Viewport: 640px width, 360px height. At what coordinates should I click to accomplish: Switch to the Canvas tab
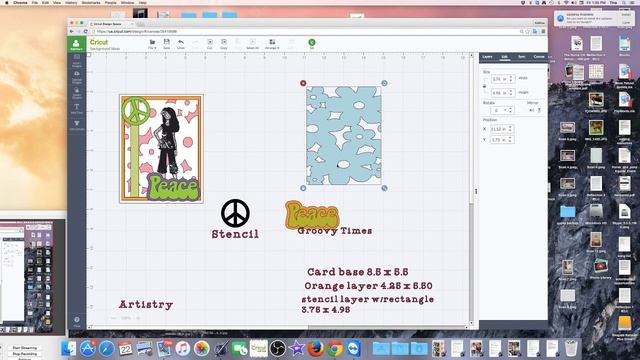(539, 57)
